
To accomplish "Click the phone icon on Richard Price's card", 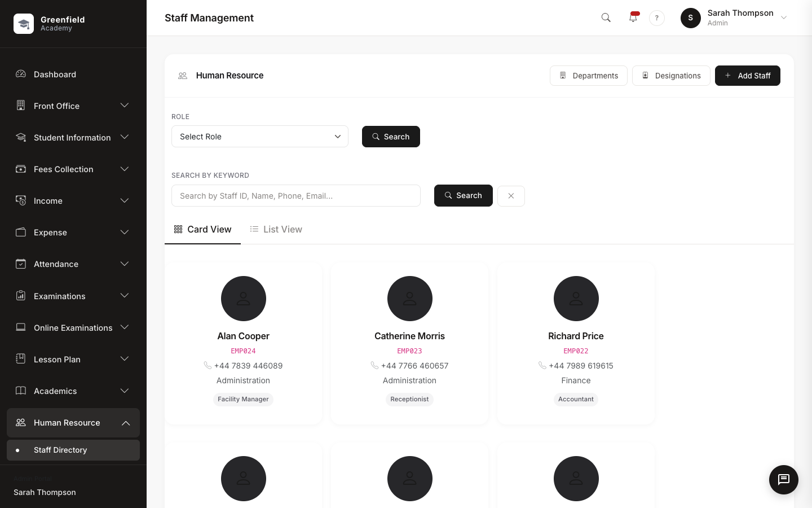I will click(542, 365).
